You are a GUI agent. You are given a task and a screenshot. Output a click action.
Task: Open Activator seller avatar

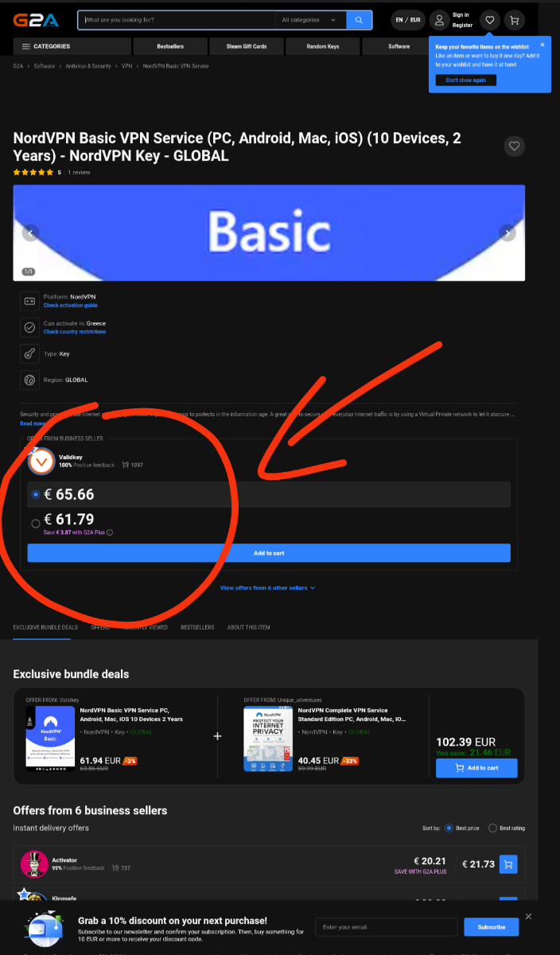click(33, 864)
